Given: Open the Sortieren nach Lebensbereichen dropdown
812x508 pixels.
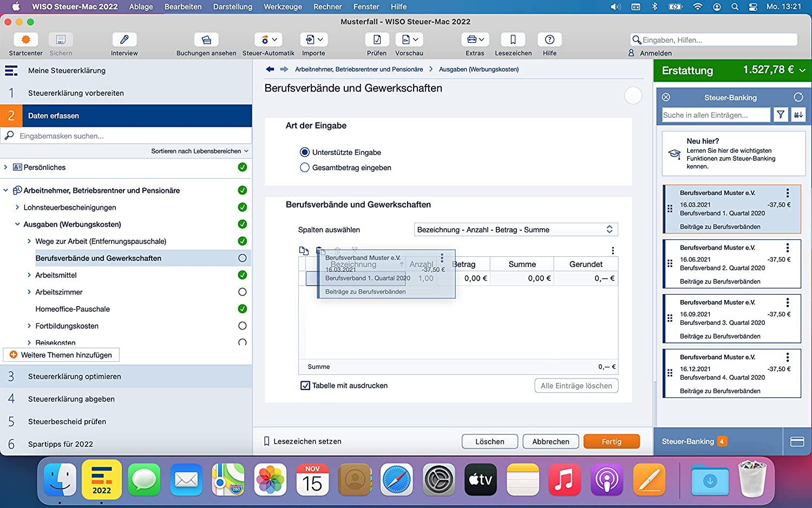Looking at the screenshot, I should click(x=199, y=151).
